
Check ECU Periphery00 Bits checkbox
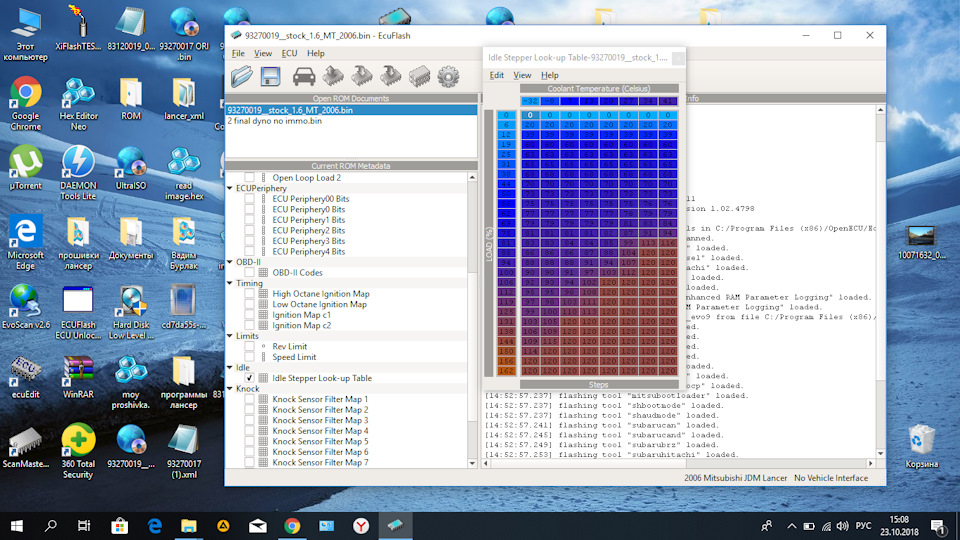point(249,199)
